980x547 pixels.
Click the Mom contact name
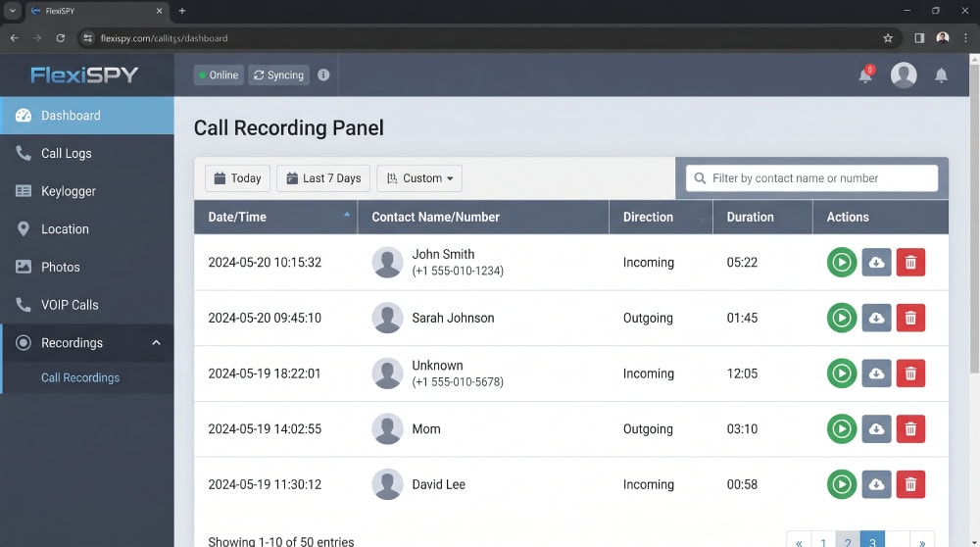point(426,429)
